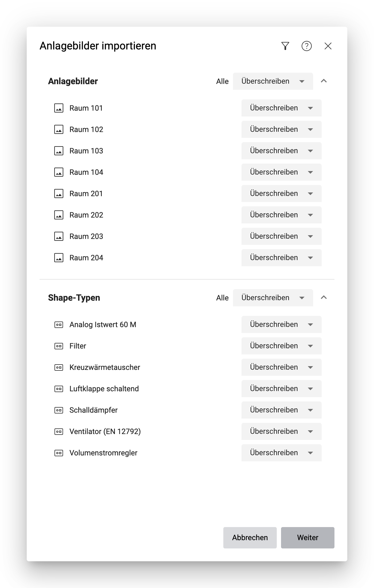
Task: Open the help icon next to the filter
Action: coord(307,46)
